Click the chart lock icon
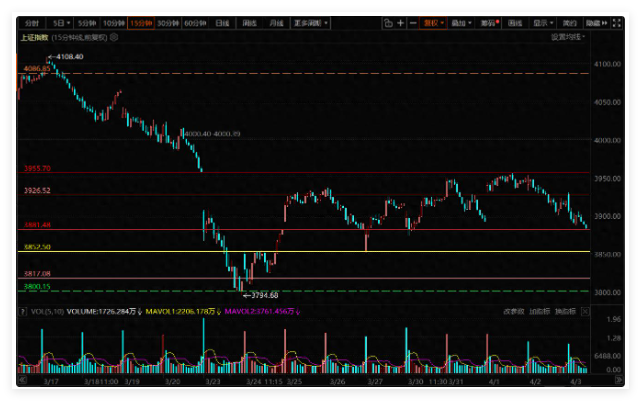The height and width of the screenshot is (401, 641). [386, 22]
